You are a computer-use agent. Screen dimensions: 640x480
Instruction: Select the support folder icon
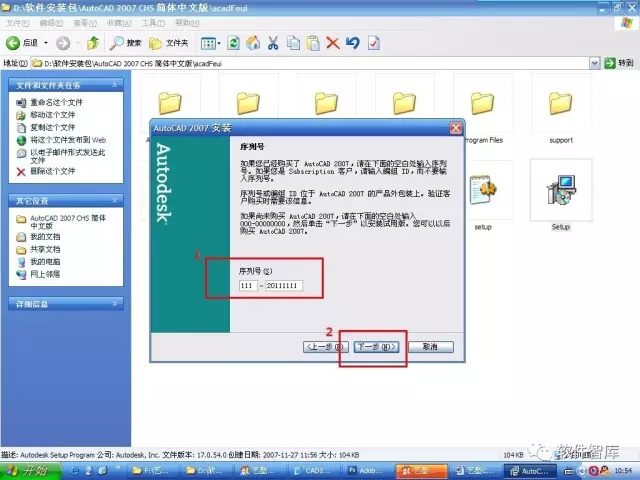coord(561,104)
